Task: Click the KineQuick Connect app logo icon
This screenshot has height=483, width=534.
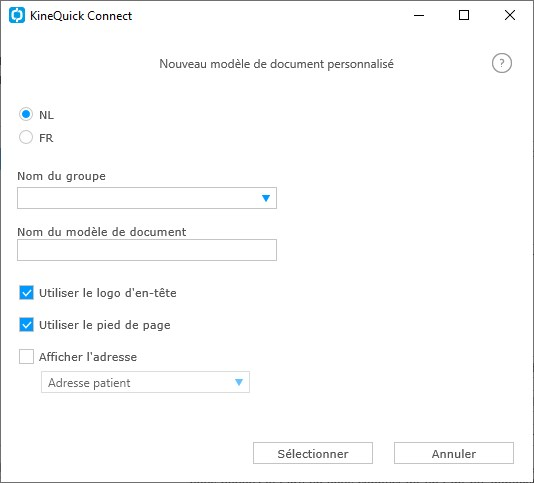Action: click(17, 15)
